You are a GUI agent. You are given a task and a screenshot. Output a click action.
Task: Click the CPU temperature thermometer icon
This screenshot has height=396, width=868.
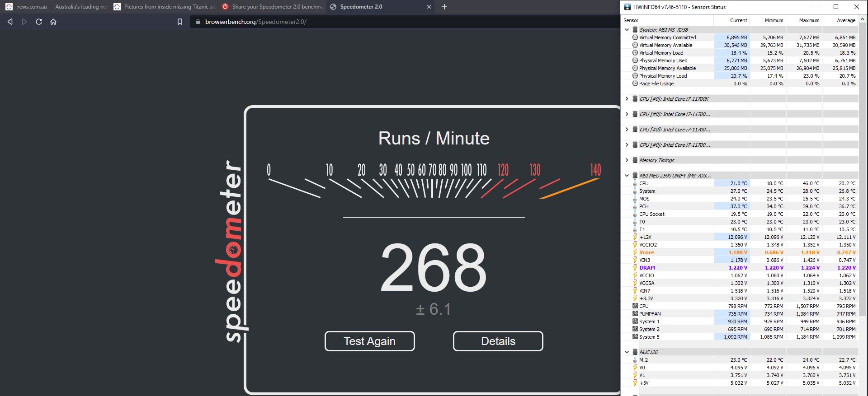[635, 183]
